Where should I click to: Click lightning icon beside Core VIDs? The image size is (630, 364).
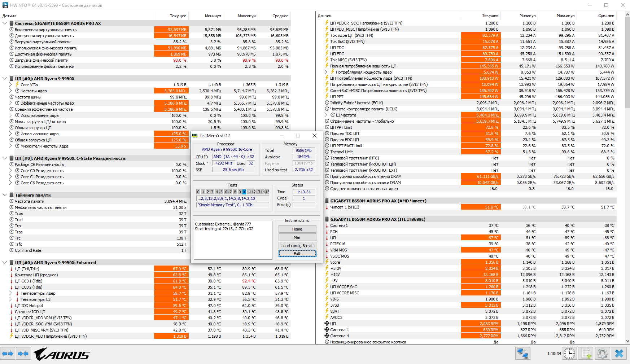point(17,85)
